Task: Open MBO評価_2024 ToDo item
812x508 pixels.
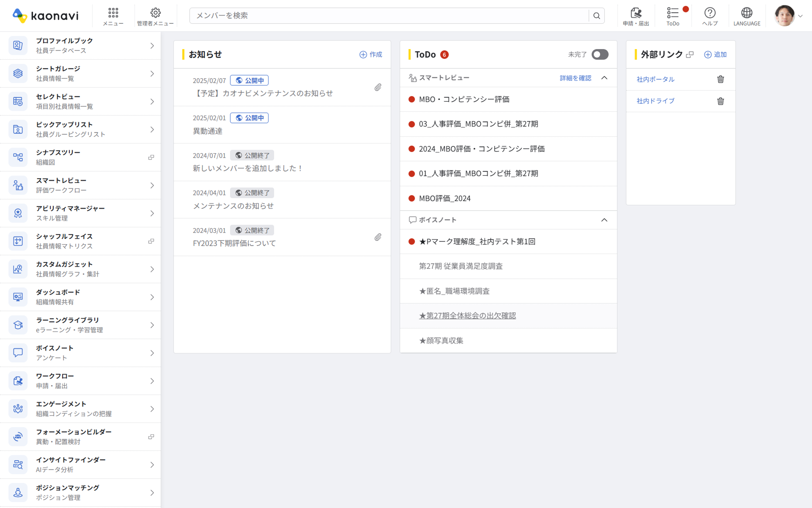Action: point(445,198)
